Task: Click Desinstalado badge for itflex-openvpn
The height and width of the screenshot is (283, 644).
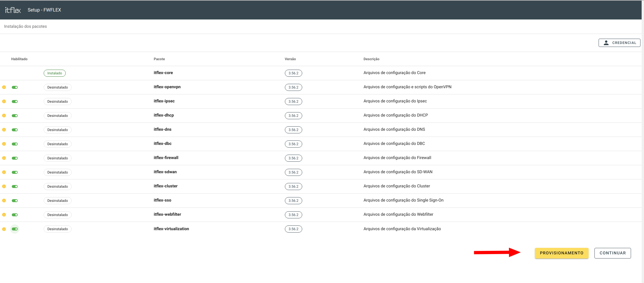Action: click(x=57, y=87)
